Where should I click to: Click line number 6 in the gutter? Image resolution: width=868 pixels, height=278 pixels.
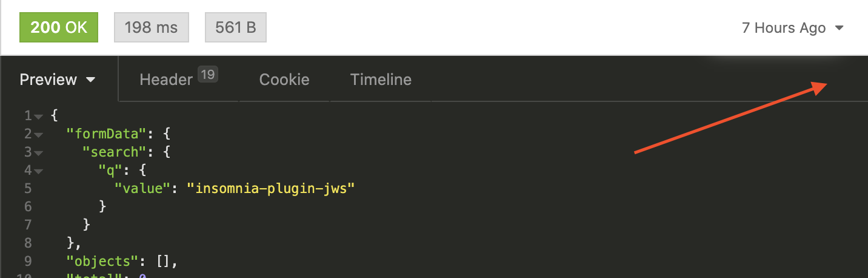click(28, 207)
